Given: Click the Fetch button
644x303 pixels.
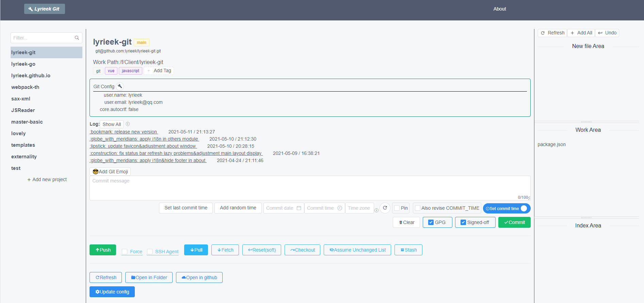Looking at the screenshot, I should tap(225, 250).
